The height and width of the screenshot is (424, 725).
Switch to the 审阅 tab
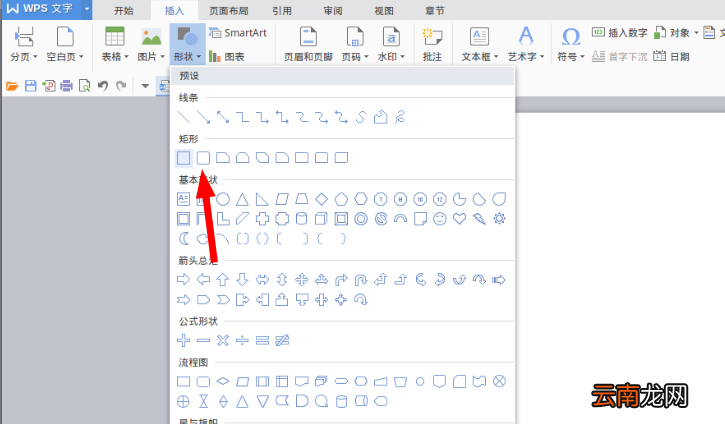[x=333, y=10]
